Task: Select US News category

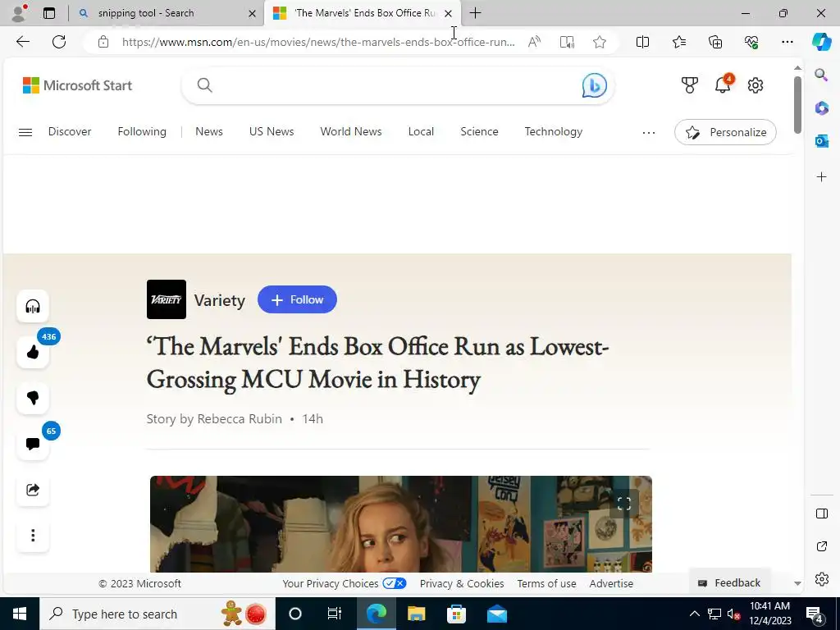Action: [x=271, y=132]
